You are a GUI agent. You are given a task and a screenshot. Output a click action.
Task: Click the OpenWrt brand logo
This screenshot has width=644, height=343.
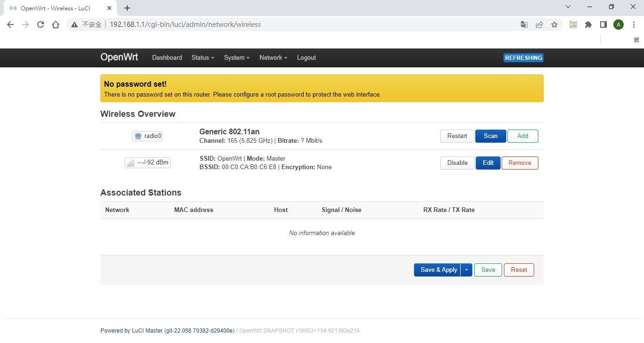pos(119,57)
